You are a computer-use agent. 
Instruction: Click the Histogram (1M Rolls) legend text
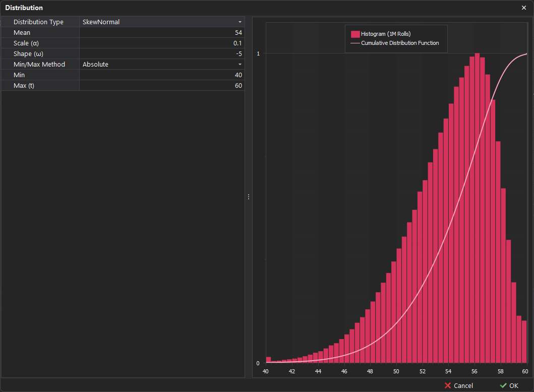pos(386,34)
